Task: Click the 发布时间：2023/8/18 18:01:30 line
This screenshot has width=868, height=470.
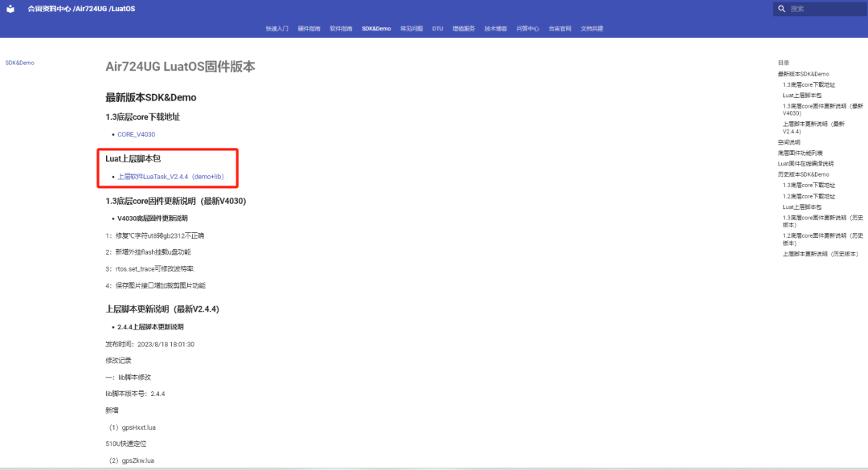Action: click(150, 345)
